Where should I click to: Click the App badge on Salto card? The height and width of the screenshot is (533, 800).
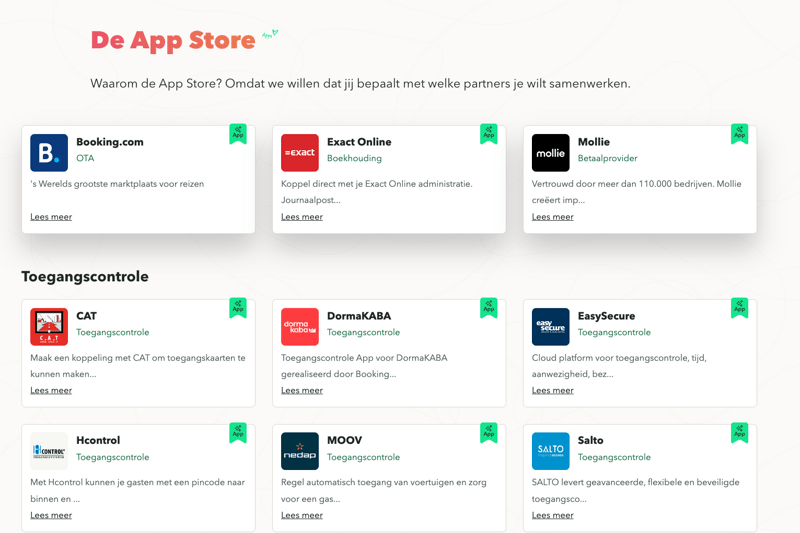tap(739, 433)
